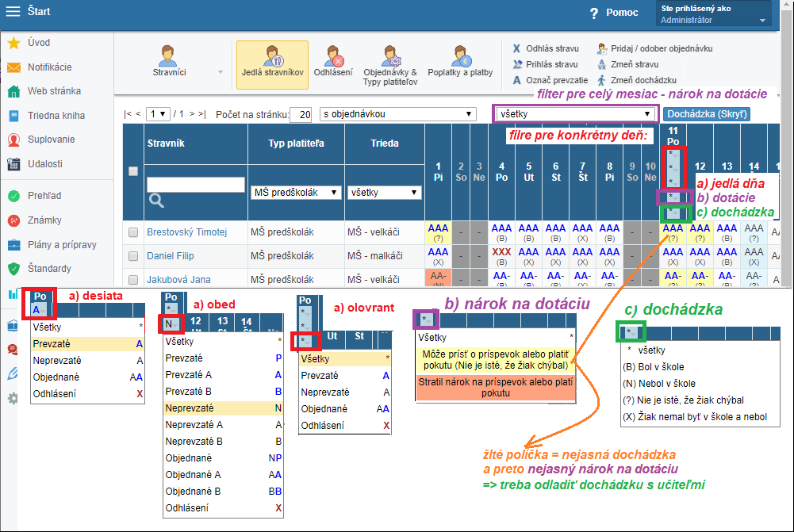The width and height of the screenshot is (794, 532).
Task: Click the Web stránka house icon
Action: coord(13,92)
